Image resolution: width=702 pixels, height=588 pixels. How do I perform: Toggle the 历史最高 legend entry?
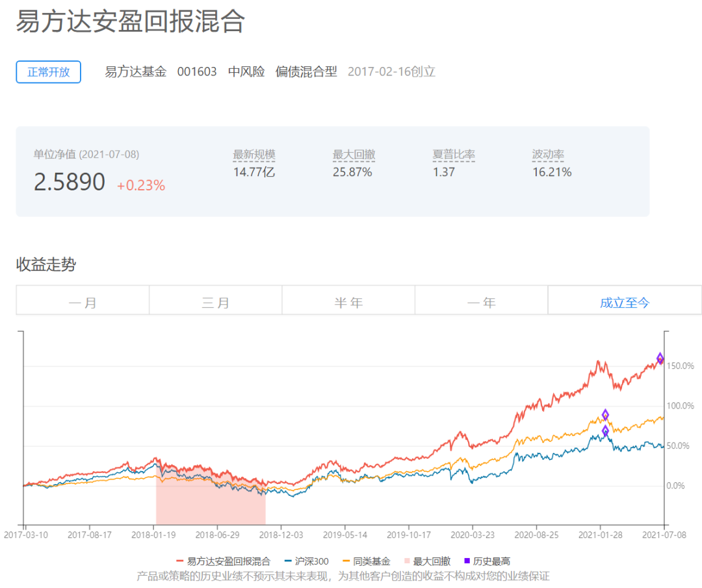pos(487,561)
